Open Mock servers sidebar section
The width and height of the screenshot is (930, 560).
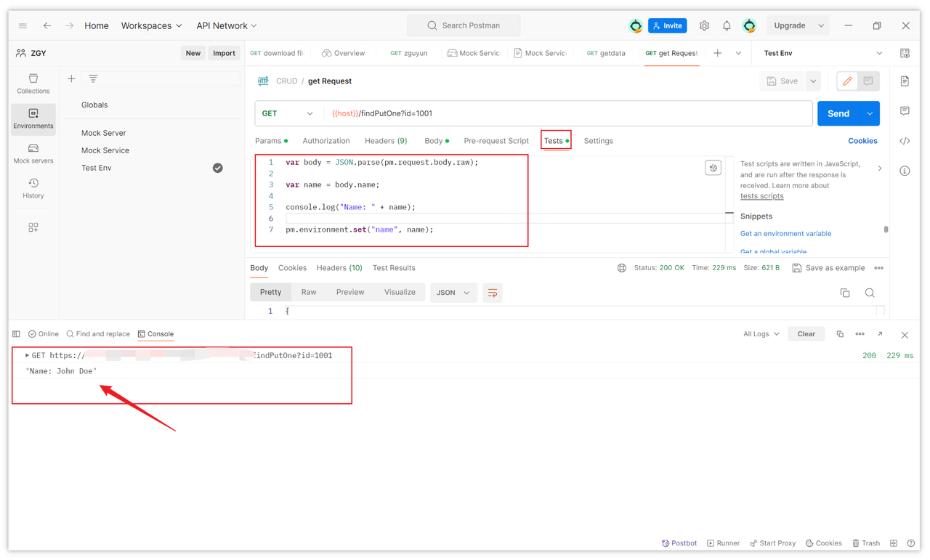pos(33,153)
